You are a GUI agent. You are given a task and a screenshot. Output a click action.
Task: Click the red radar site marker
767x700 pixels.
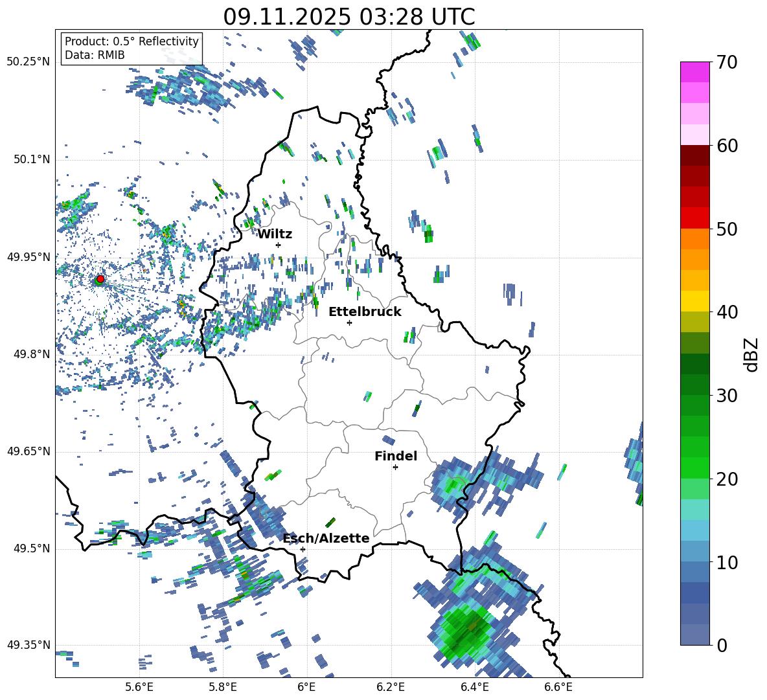(x=100, y=278)
